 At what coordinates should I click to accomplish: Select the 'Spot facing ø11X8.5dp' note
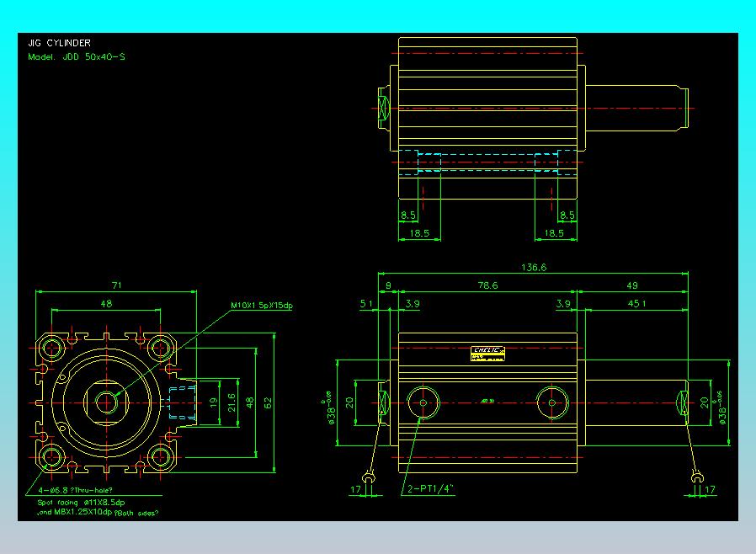click(x=81, y=503)
